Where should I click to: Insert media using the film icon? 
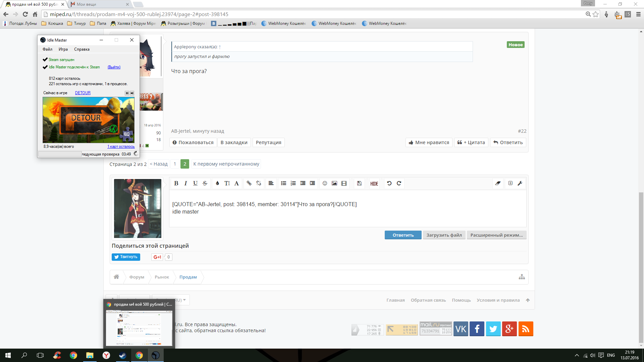pos(344,183)
